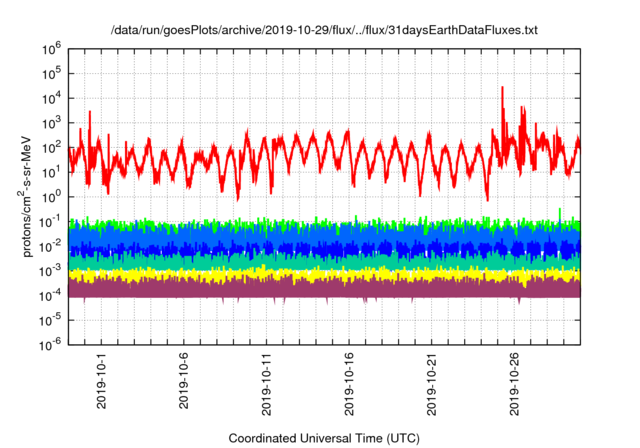Viewport: 640px width, 448px height.
Task: Click the 10^-2 y-axis tick label
Action: [51, 247]
